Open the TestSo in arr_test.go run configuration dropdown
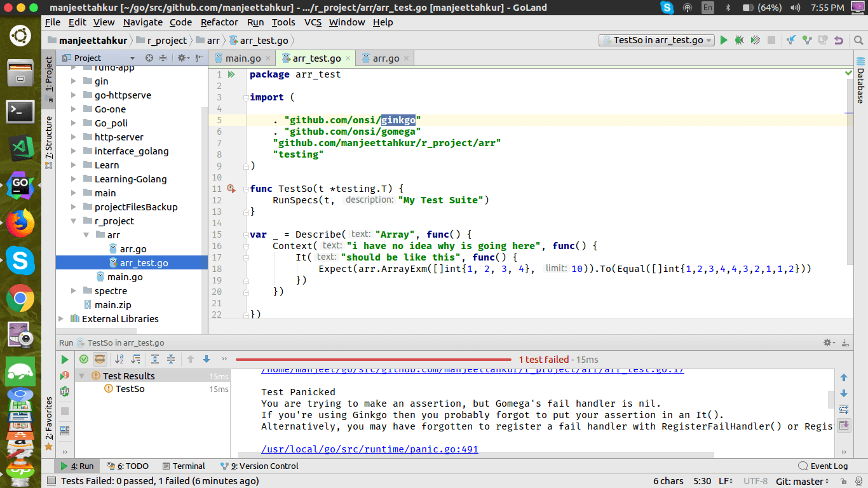The height and width of the screenshot is (488, 868). [x=656, y=39]
